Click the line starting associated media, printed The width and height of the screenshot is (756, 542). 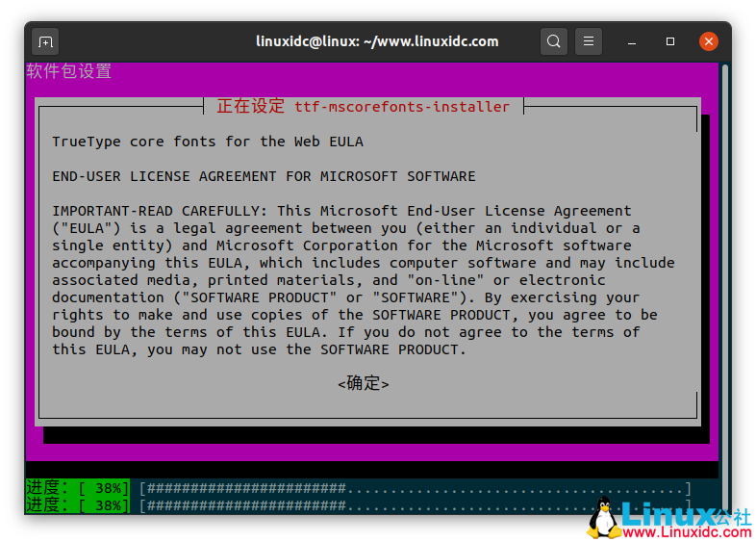329,280
